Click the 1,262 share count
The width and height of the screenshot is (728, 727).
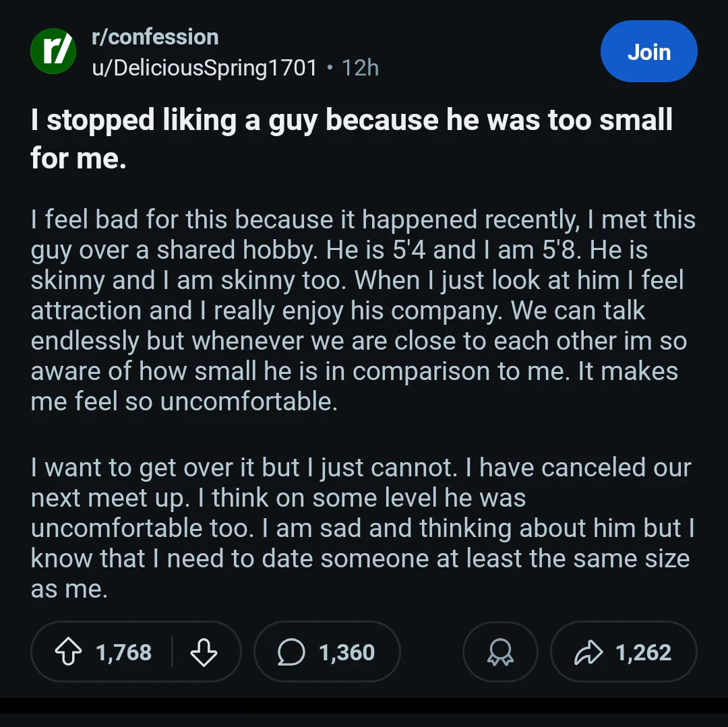tap(643, 652)
